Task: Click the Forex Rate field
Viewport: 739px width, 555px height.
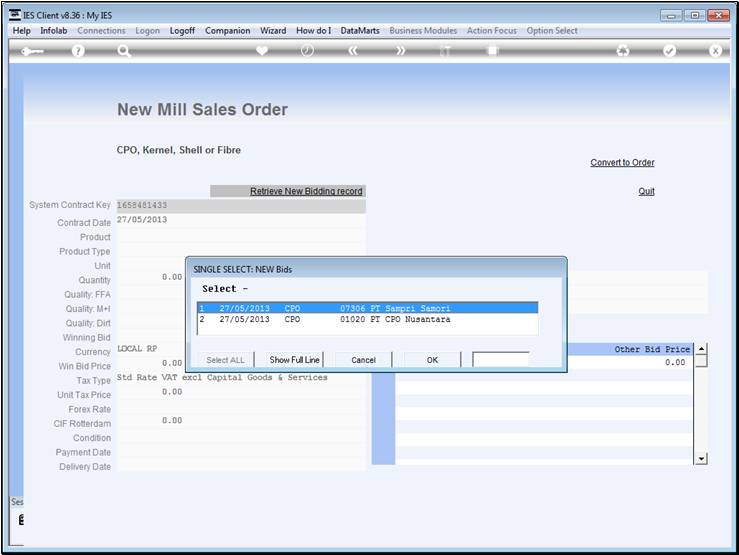Action: coord(241,409)
